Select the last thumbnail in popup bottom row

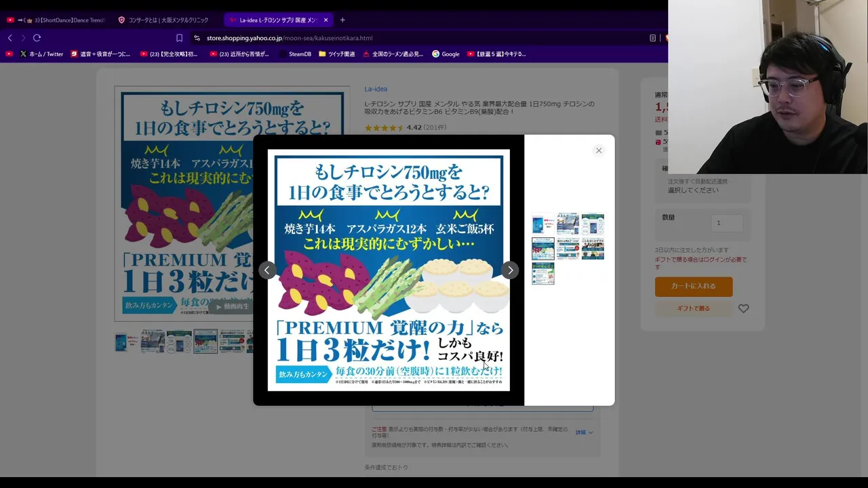tap(542, 273)
